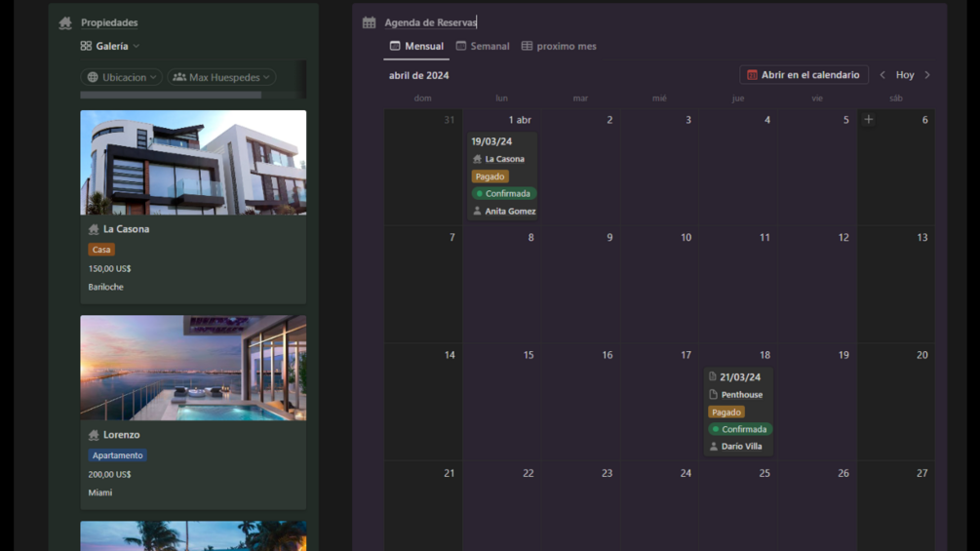Open the 21/03/24 reservation title
This screenshot has width=980, height=551.
point(740,377)
